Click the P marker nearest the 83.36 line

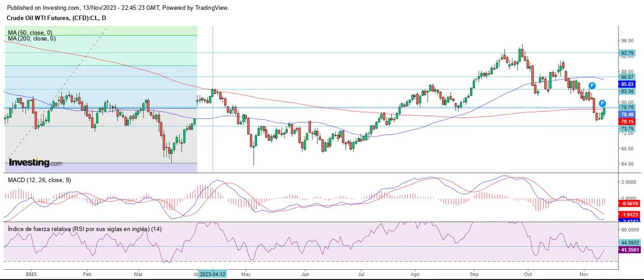click(x=591, y=85)
